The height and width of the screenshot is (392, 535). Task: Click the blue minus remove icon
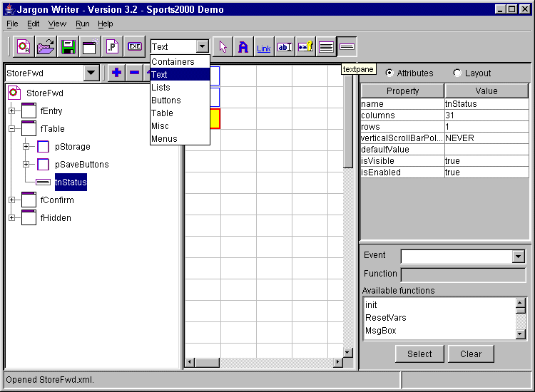coord(134,73)
